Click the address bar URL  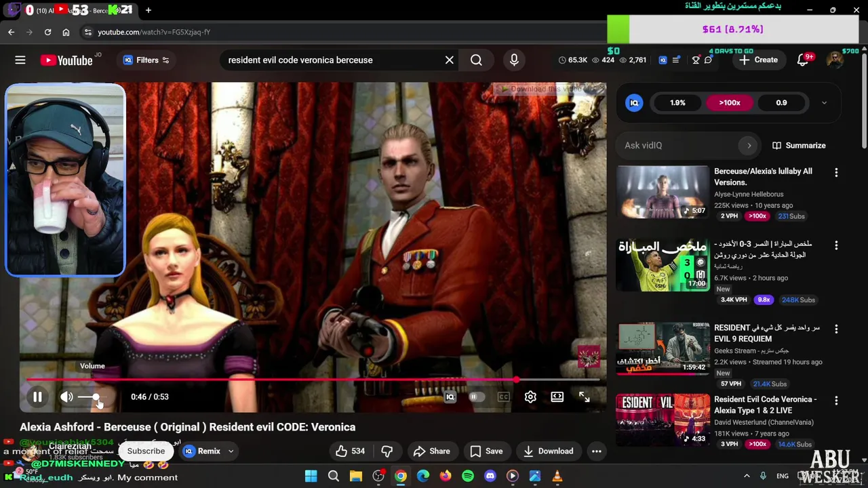tap(154, 32)
